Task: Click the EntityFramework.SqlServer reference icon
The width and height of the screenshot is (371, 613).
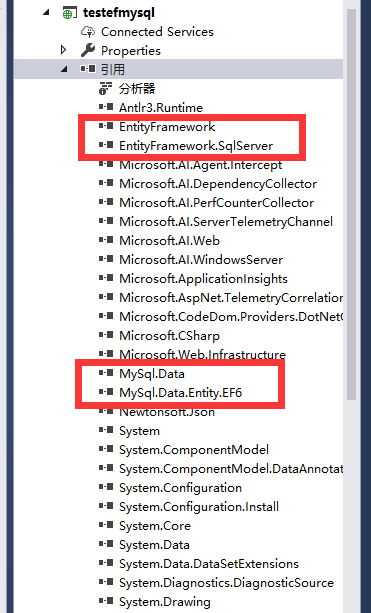Action: (106, 145)
